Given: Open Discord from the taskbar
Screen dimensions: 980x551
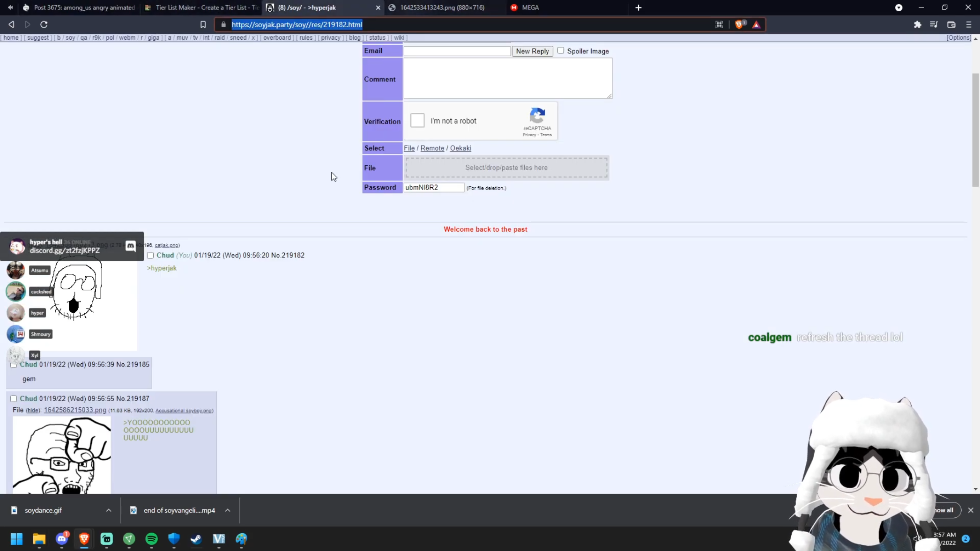Looking at the screenshot, I should click(x=62, y=539).
